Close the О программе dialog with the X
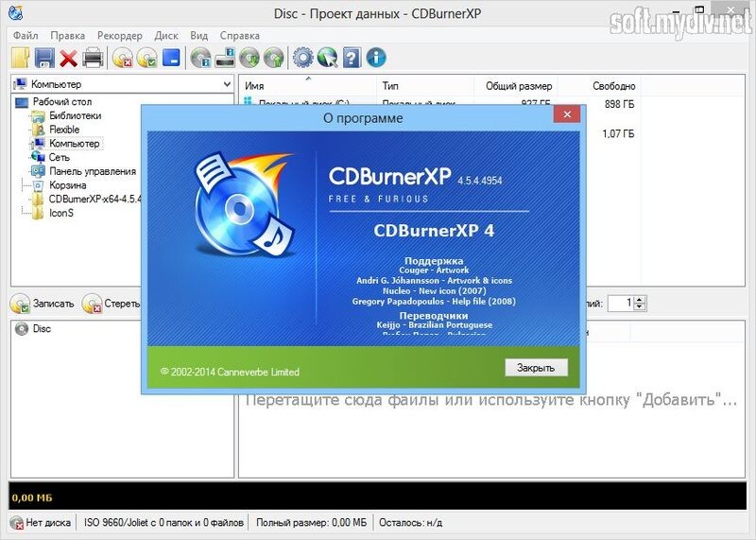Viewport: 756px width, 540px height. tap(567, 113)
